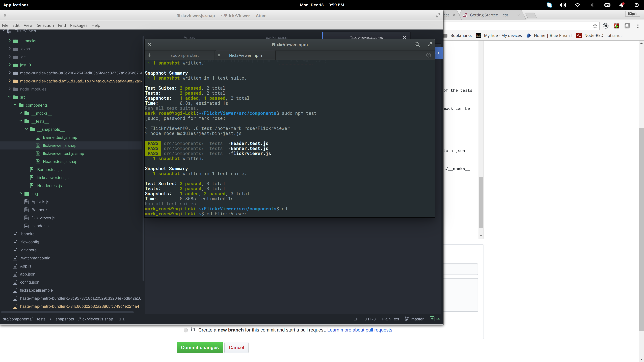This screenshot has height=362, width=644.
Task: Maximize the FlickrViewer: npm terminal window
Action: tap(430, 44)
